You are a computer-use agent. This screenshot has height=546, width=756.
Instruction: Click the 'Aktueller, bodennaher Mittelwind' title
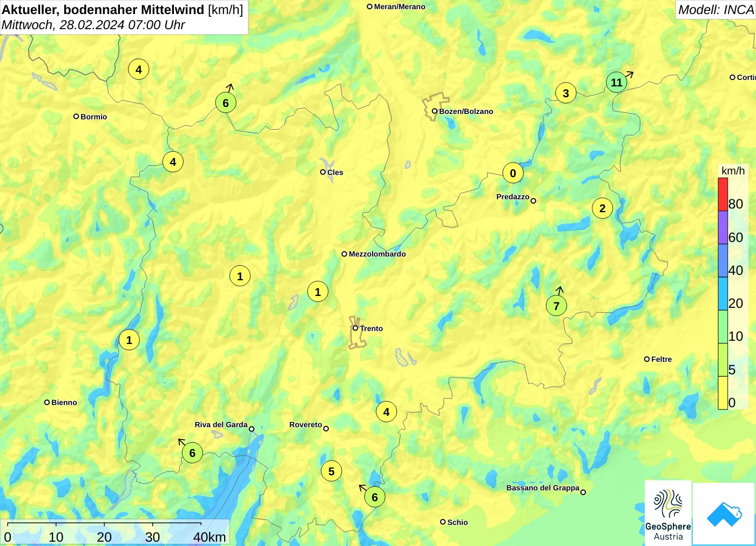pos(103,9)
